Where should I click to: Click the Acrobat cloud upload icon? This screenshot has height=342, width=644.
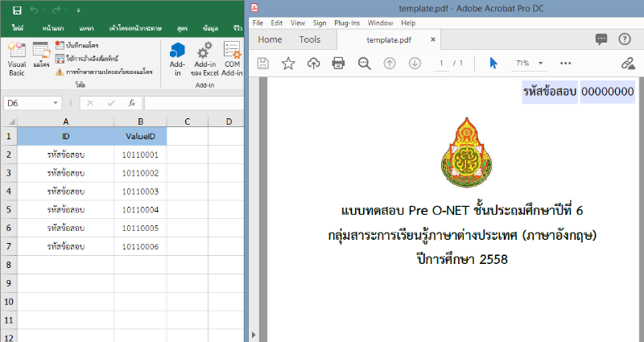313,63
